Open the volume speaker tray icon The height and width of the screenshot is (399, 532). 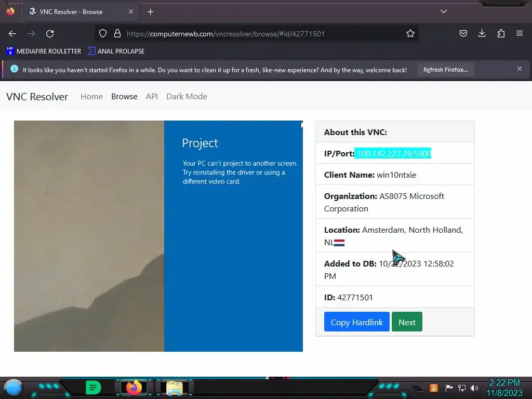(x=474, y=388)
